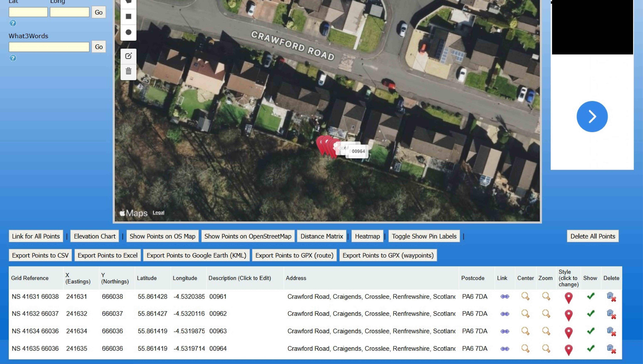643x364 pixels.
Task: Click the trash bin icon on map toolbar
Action: pos(128,71)
